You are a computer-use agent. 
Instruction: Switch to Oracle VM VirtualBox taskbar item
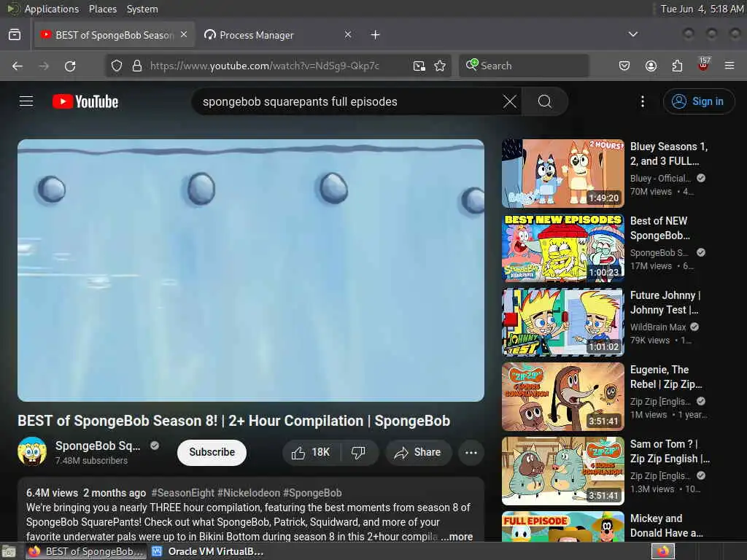pyautogui.click(x=208, y=551)
